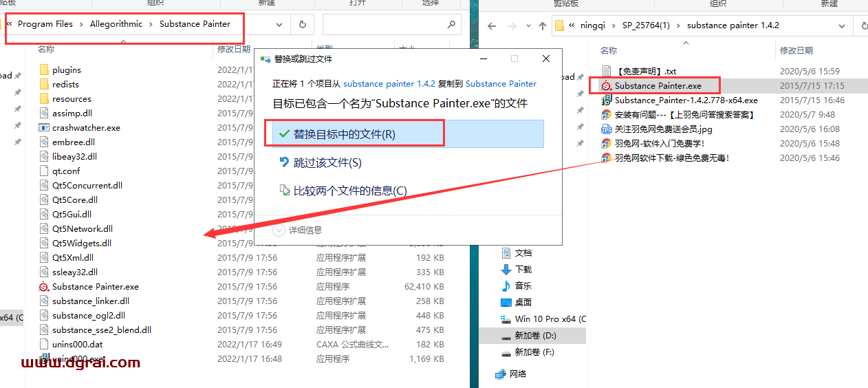The height and width of the screenshot is (388, 868).
Task: Select the redists folder icon
Action: [45, 84]
